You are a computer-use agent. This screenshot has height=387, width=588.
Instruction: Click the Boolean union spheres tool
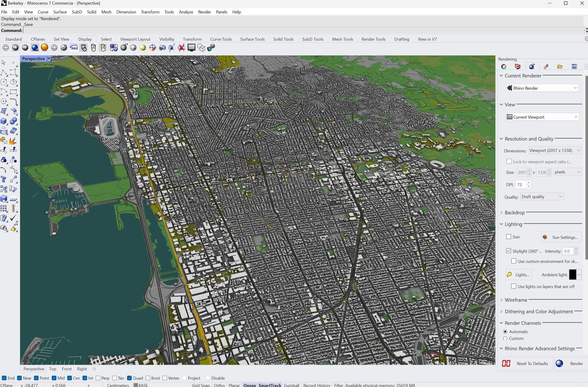[x=14, y=121]
